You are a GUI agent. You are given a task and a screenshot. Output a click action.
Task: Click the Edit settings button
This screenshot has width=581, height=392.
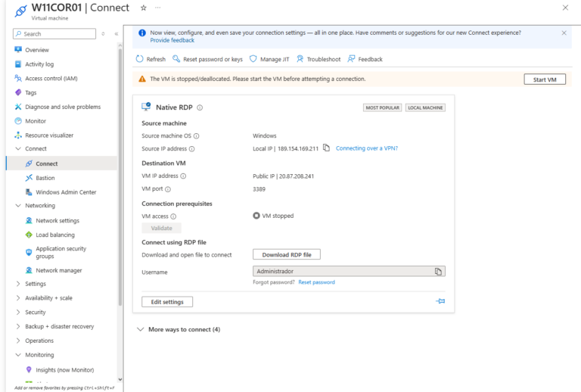(x=167, y=302)
